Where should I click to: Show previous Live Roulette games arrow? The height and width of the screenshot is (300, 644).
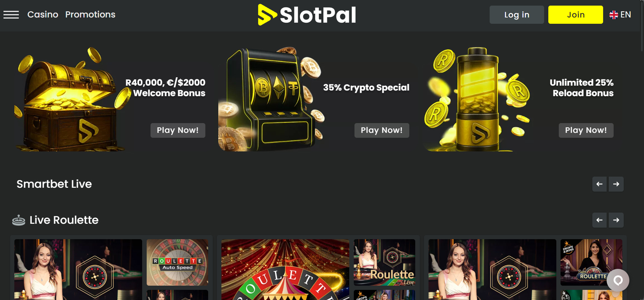(x=599, y=220)
